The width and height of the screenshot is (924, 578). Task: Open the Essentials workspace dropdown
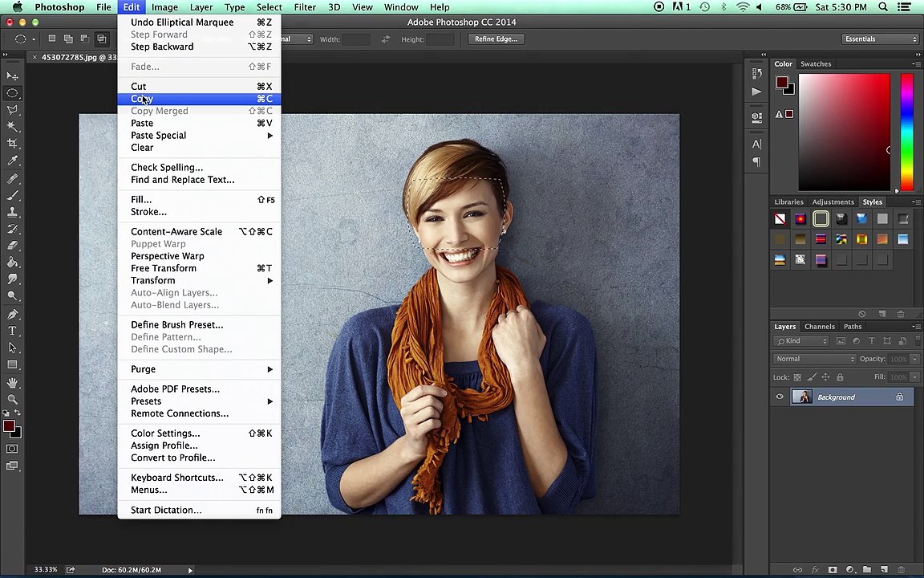point(881,39)
